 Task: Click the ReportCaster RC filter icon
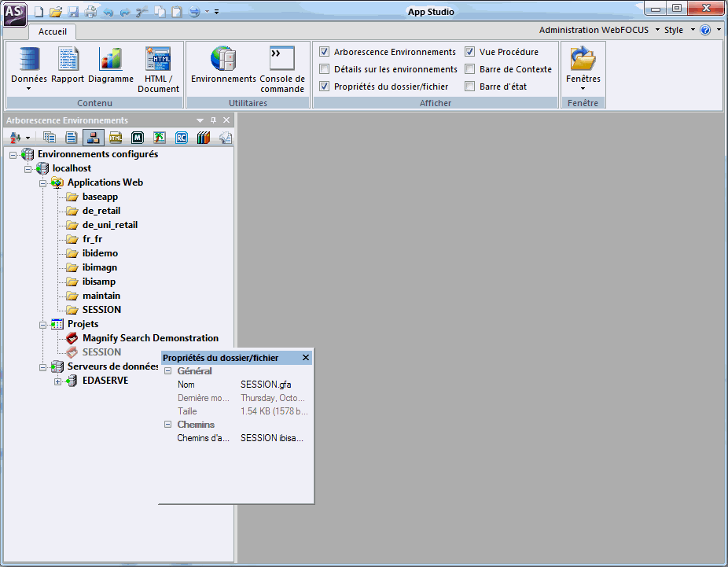coord(182,138)
